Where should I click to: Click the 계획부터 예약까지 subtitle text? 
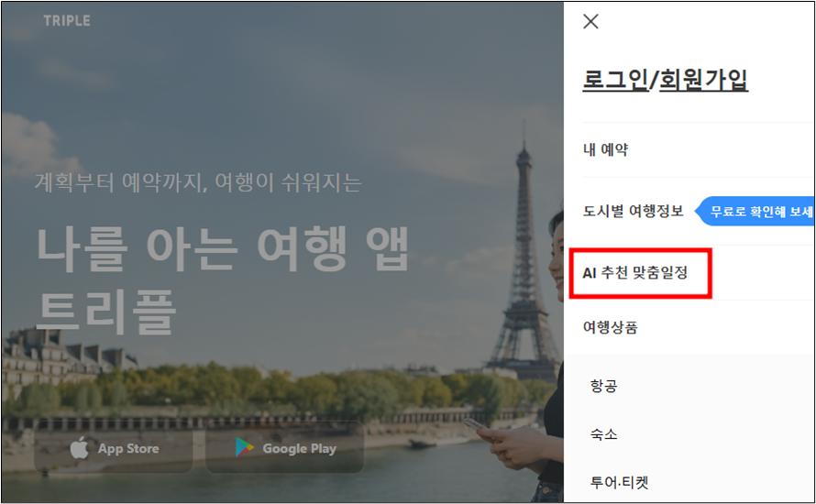point(198,182)
